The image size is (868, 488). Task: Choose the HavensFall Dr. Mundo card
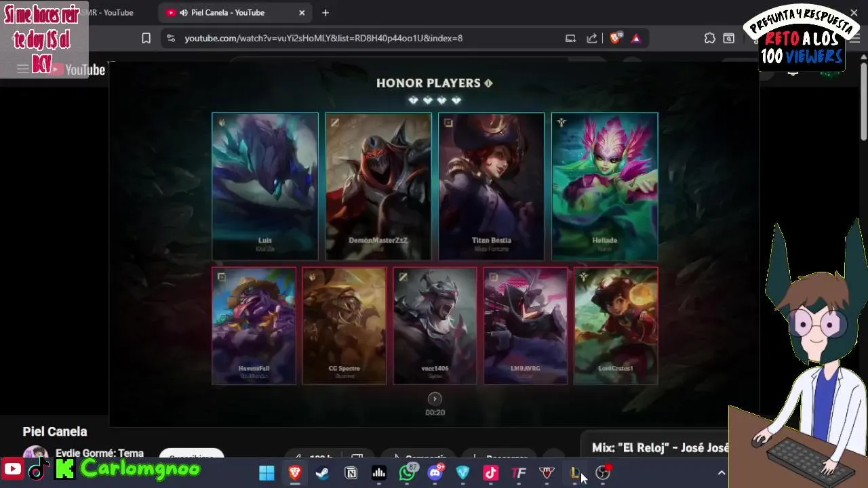pyautogui.click(x=254, y=326)
